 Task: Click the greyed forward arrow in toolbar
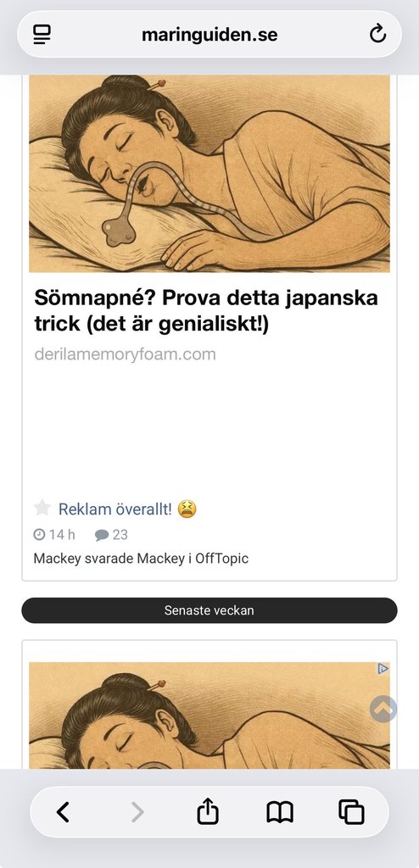(x=137, y=812)
